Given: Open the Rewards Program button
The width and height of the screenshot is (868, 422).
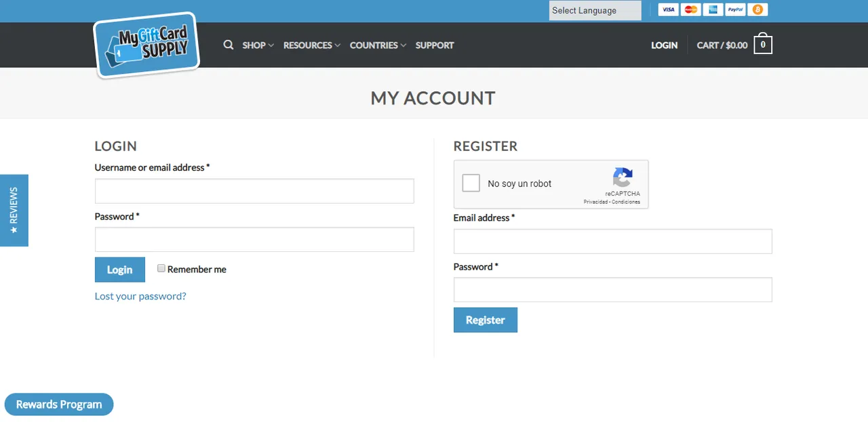Looking at the screenshot, I should [x=59, y=404].
